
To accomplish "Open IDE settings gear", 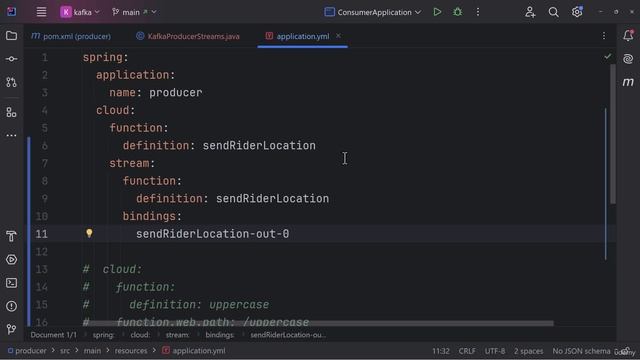I will coord(577,12).
